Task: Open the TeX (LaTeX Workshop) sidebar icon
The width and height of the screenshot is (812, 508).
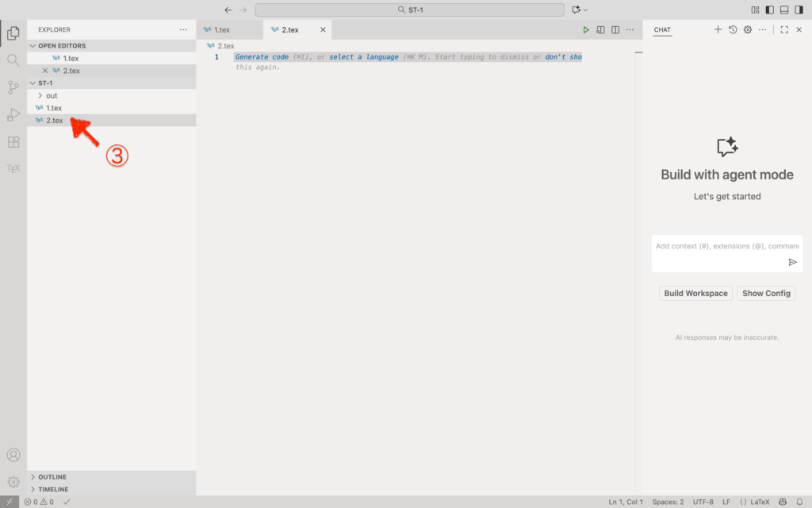Action: [13, 169]
